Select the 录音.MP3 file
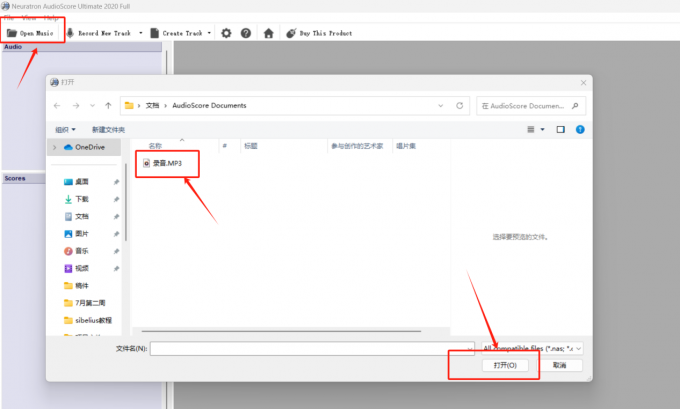Screen dimensions: 680x409 tap(163, 164)
